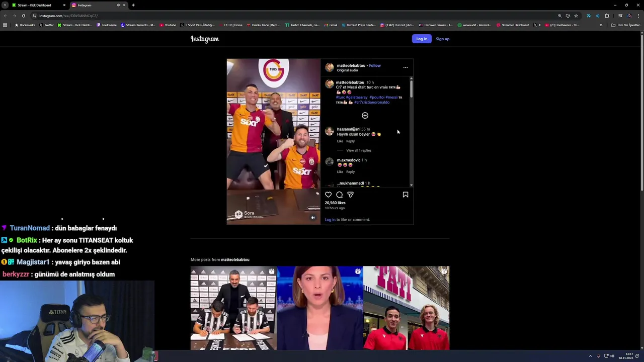Viewport: 644px width, 362px height.
Task: Reply to hassanalijani's comment
Action: (x=351, y=141)
